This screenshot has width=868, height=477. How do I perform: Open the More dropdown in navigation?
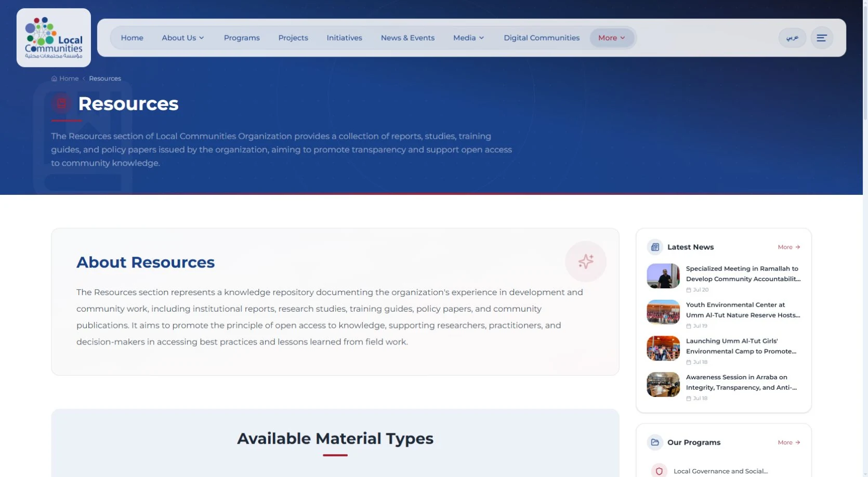coord(612,38)
